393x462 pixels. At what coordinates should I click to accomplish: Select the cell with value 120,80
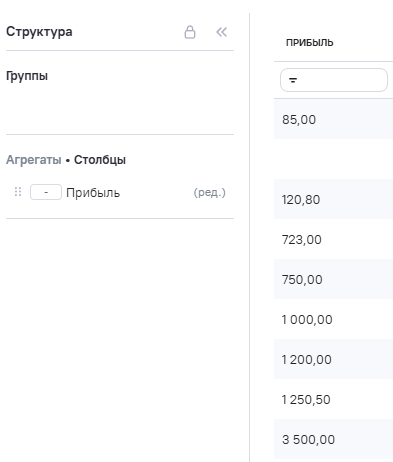point(333,199)
